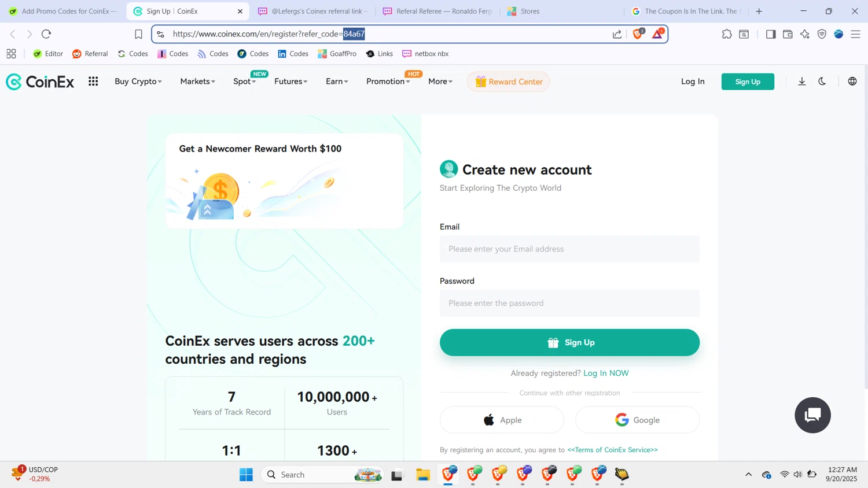This screenshot has height=488, width=868.
Task: Open Terms of CoinEx Service link
Action: [x=612, y=450]
